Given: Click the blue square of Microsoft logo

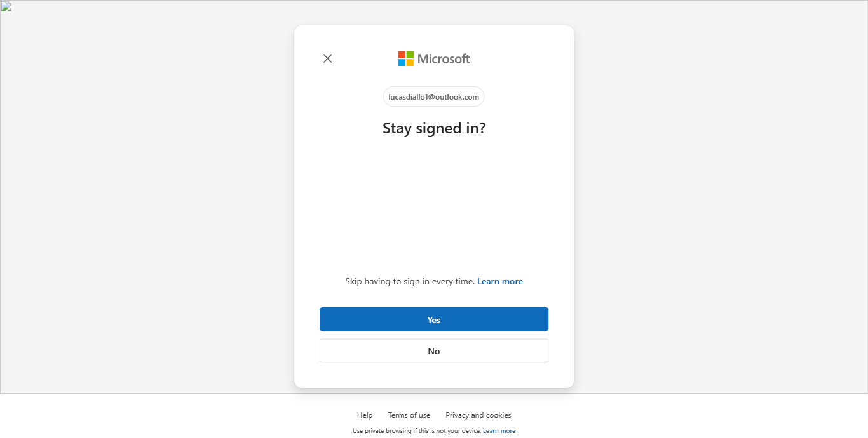Looking at the screenshot, I should pos(402,63).
